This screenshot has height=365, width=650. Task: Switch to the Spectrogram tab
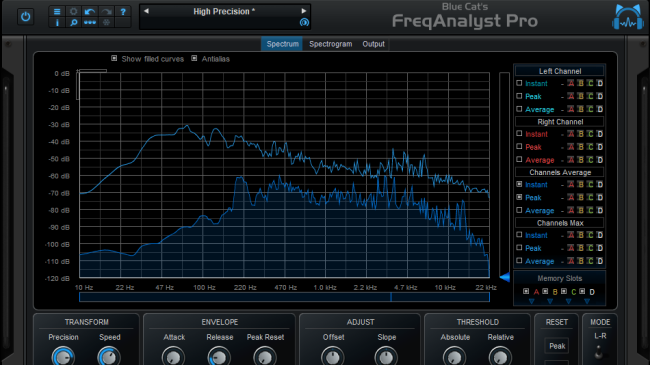[x=330, y=44]
